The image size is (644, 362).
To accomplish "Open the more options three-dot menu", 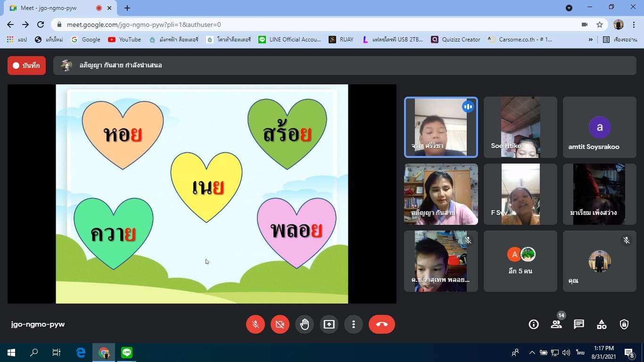I will click(354, 324).
